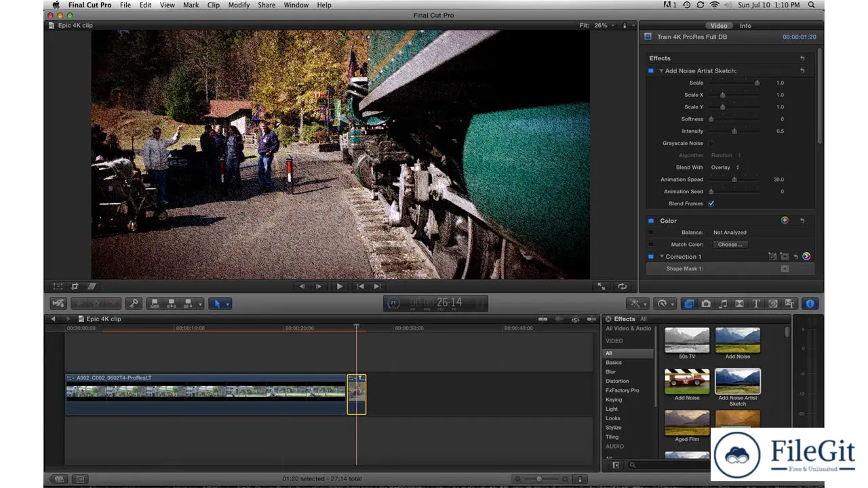Open the Enhancements magic wand menu
This screenshot has width=868, height=488.
point(637,304)
